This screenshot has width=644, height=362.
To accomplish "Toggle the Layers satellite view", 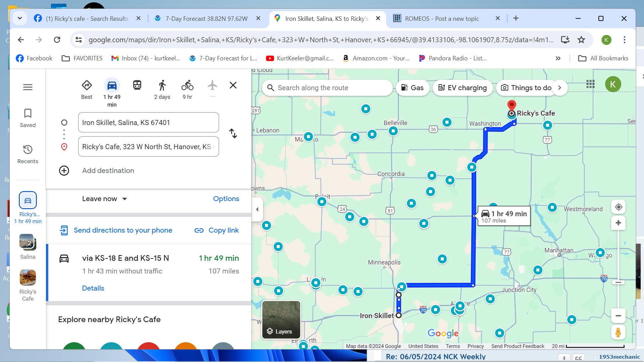I will (281, 319).
